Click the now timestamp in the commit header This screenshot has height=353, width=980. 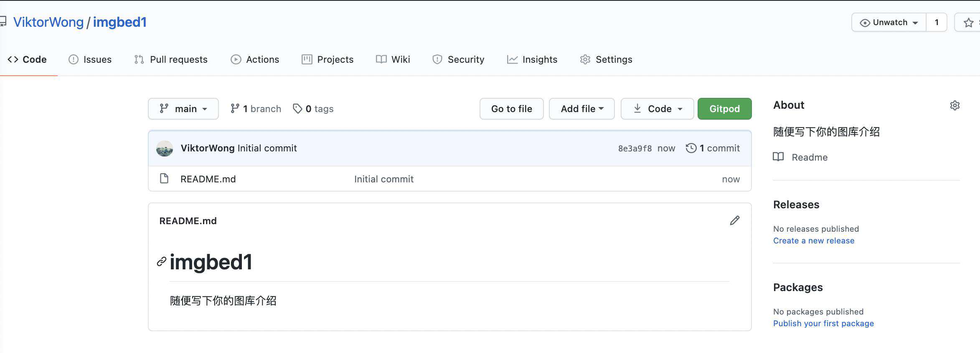point(666,148)
